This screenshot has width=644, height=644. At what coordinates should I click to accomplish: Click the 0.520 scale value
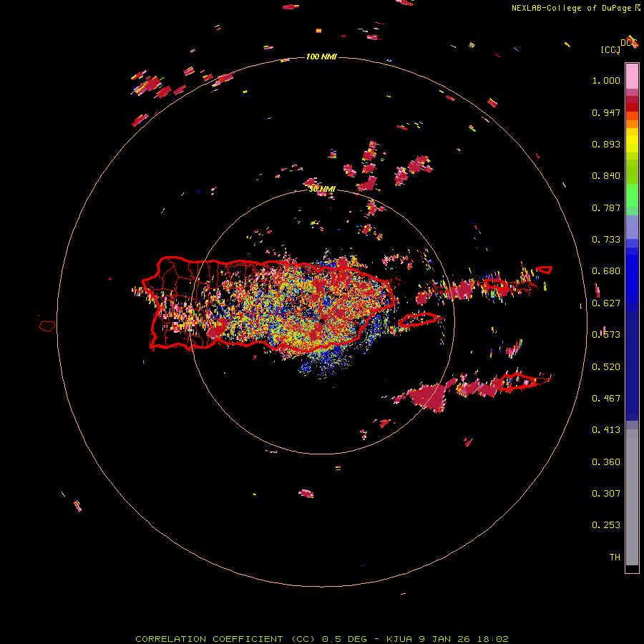pyautogui.click(x=606, y=367)
